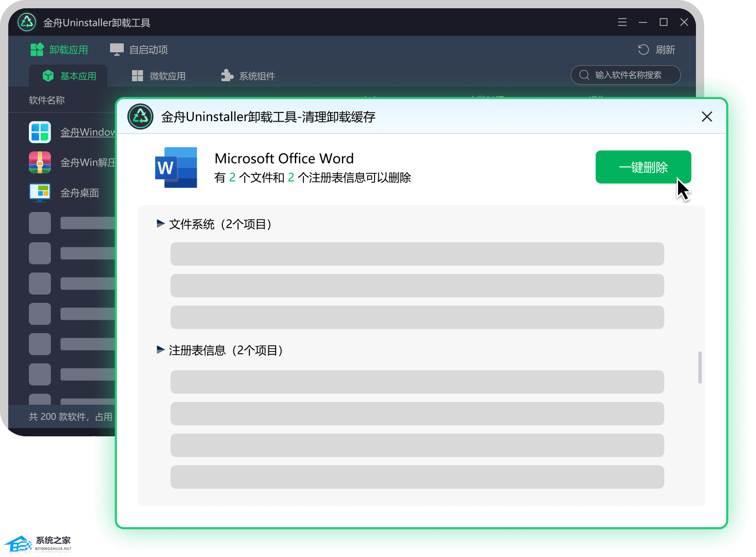Click the 一键删除 green button
The image size is (756, 557).
coord(643,167)
